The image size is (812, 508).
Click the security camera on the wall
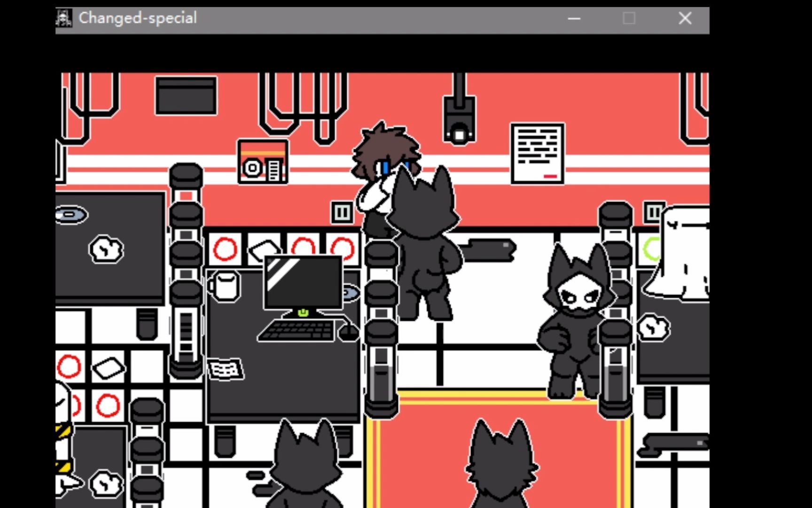459,120
